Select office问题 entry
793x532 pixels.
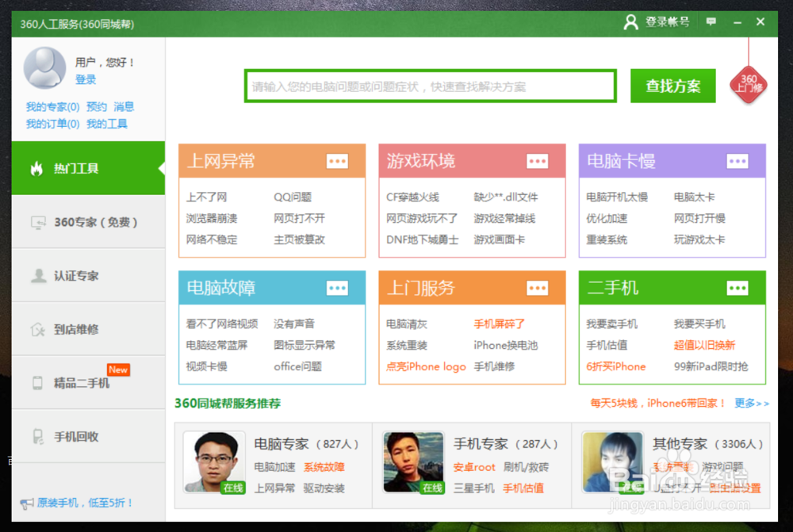(x=298, y=366)
